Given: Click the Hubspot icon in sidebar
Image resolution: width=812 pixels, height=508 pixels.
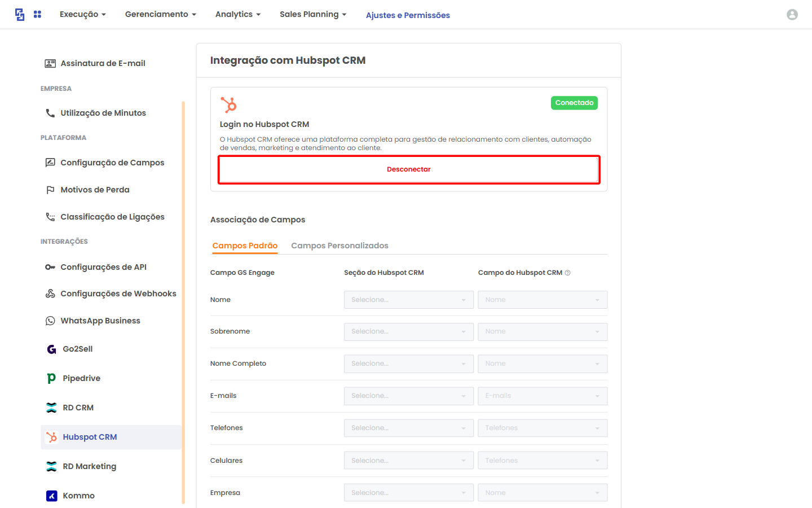Looking at the screenshot, I should [51, 437].
